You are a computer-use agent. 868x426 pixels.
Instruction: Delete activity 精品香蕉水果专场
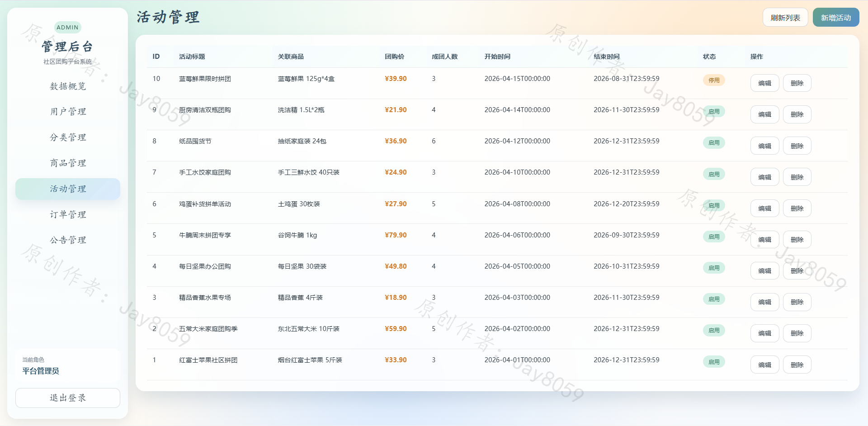[x=797, y=302]
